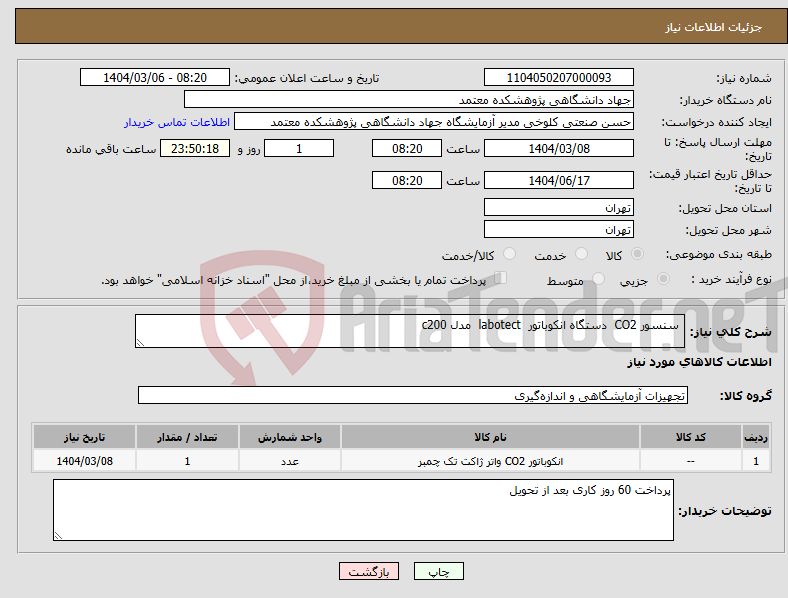Screen dimensions: 788x598
Task: Click the شرح کلی نیاز description textarea
Action: tap(410, 331)
